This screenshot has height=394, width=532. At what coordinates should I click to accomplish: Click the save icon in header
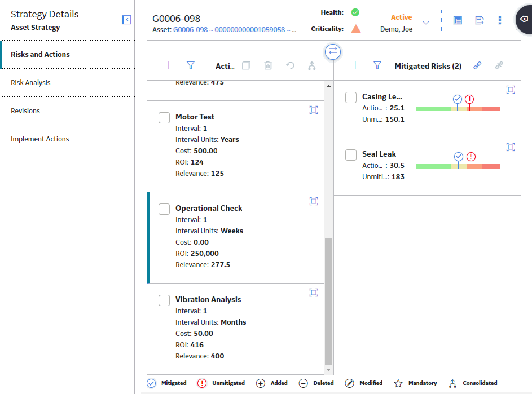click(480, 20)
